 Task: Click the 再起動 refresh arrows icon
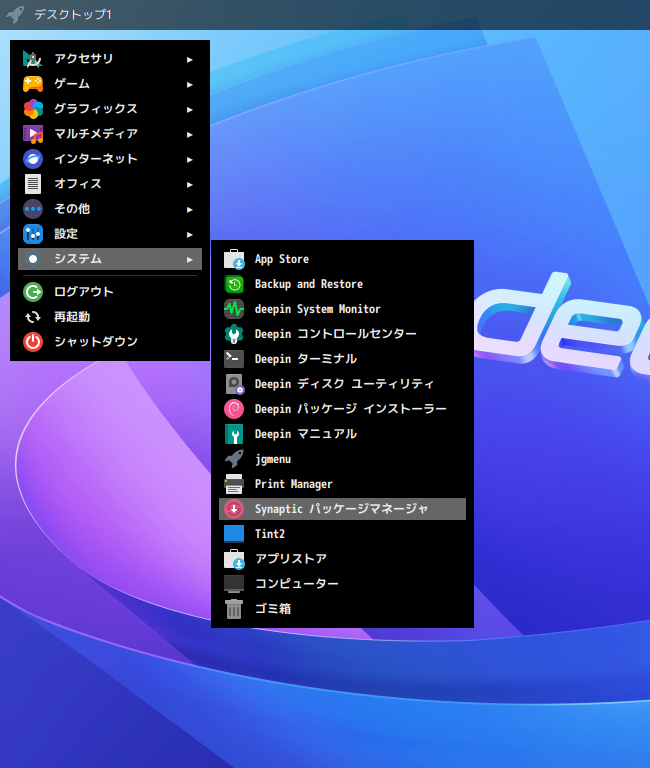click(33, 317)
